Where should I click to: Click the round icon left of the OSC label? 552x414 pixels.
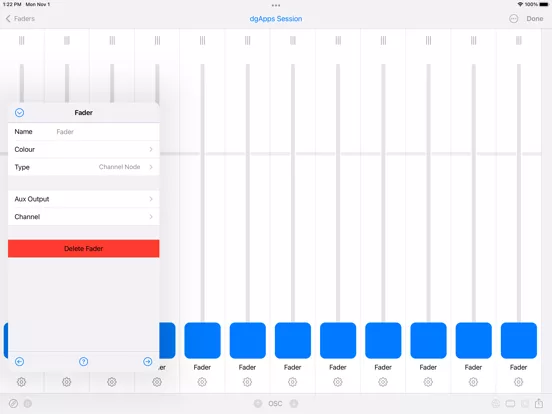[258, 403]
